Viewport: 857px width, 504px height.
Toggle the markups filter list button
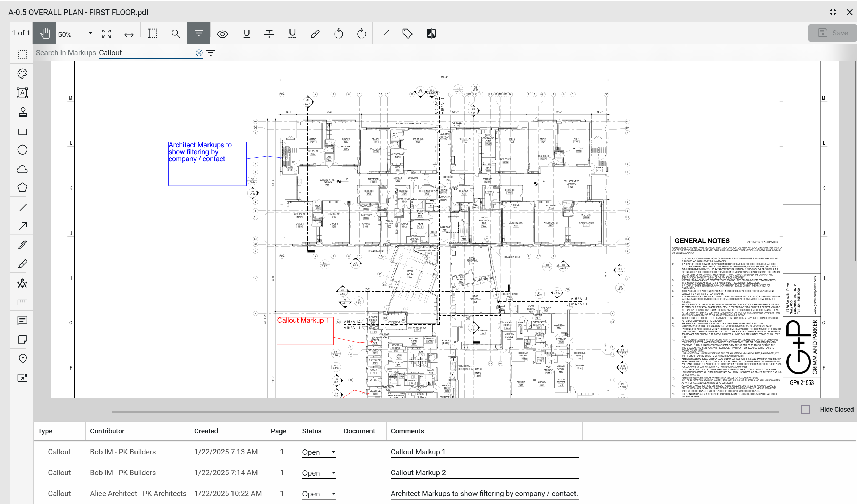(199, 33)
